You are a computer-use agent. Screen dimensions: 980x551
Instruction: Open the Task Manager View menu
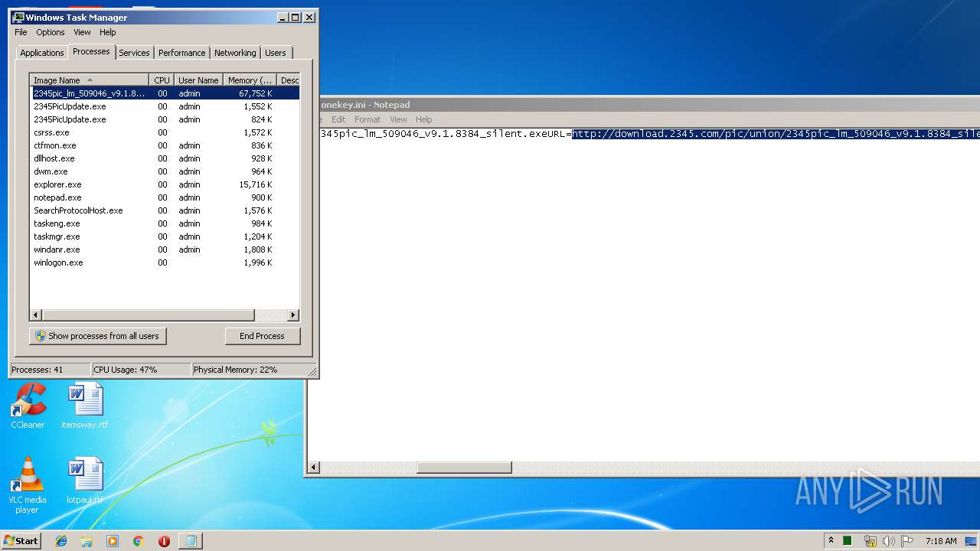coord(82,32)
